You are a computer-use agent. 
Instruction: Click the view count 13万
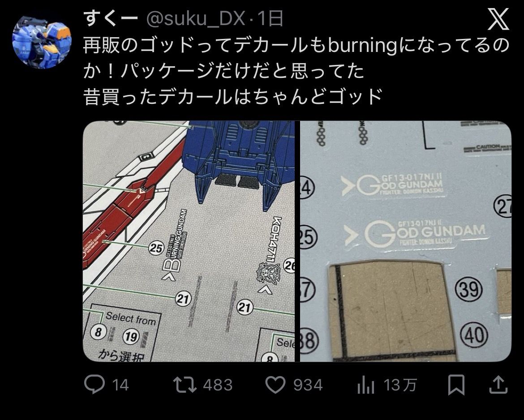point(400,385)
